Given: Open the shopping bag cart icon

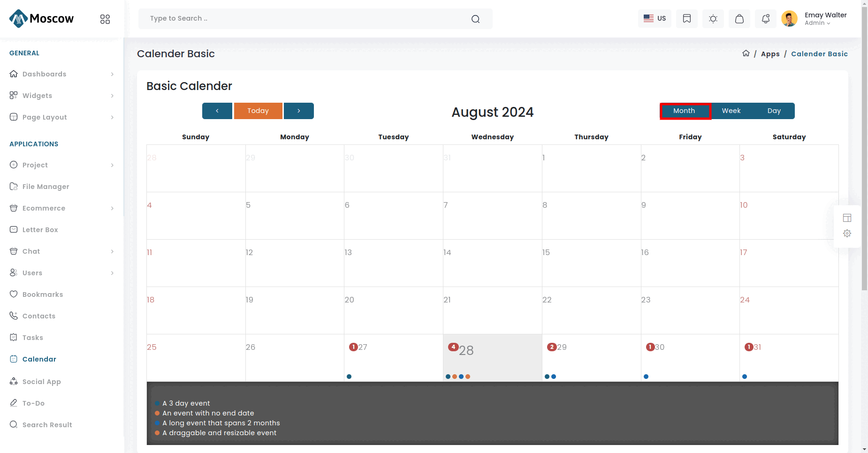Looking at the screenshot, I should [x=739, y=19].
